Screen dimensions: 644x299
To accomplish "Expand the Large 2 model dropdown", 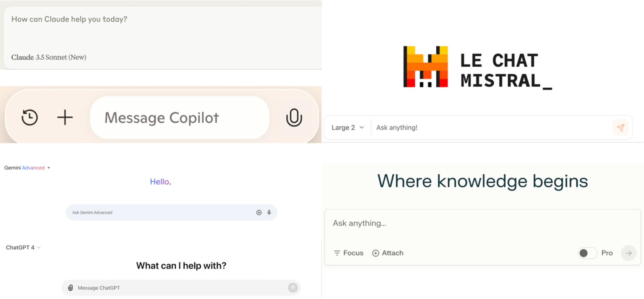I will (348, 127).
